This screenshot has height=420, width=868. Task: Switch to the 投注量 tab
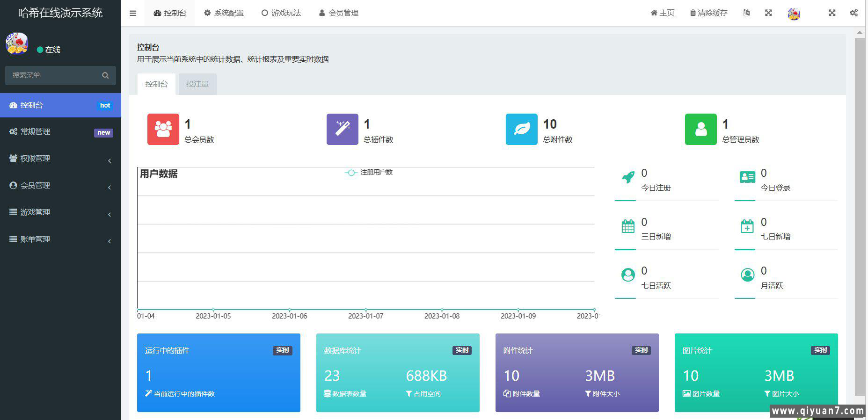(x=197, y=84)
